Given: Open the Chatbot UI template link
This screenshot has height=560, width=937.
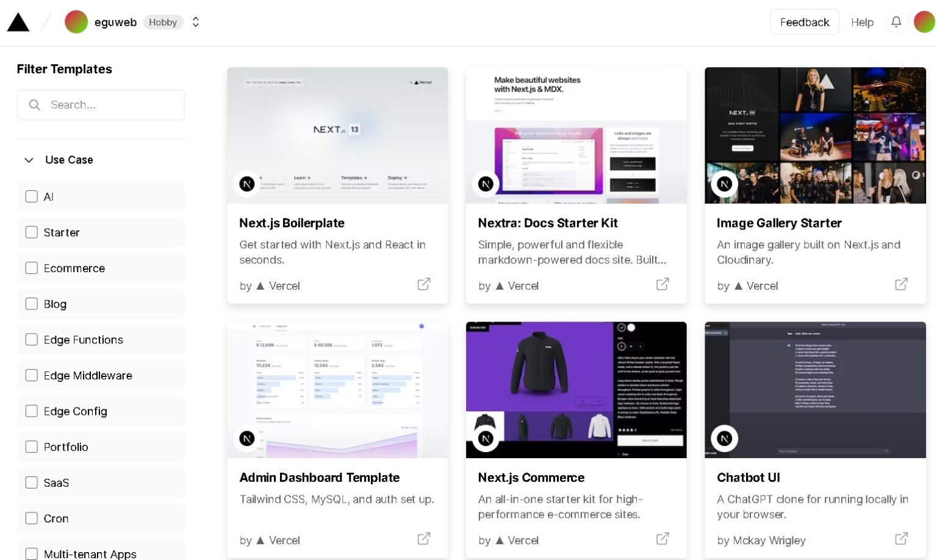Looking at the screenshot, I should (x=749, y=478).
